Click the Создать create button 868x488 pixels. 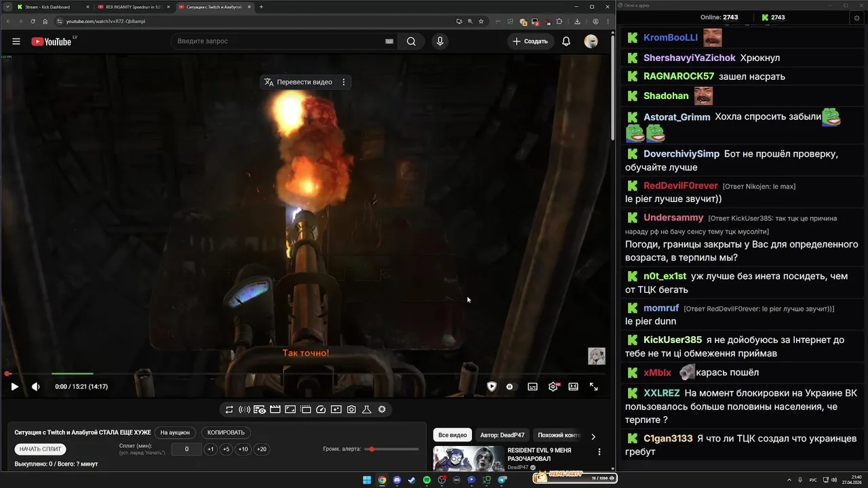(x=530, y=41)
